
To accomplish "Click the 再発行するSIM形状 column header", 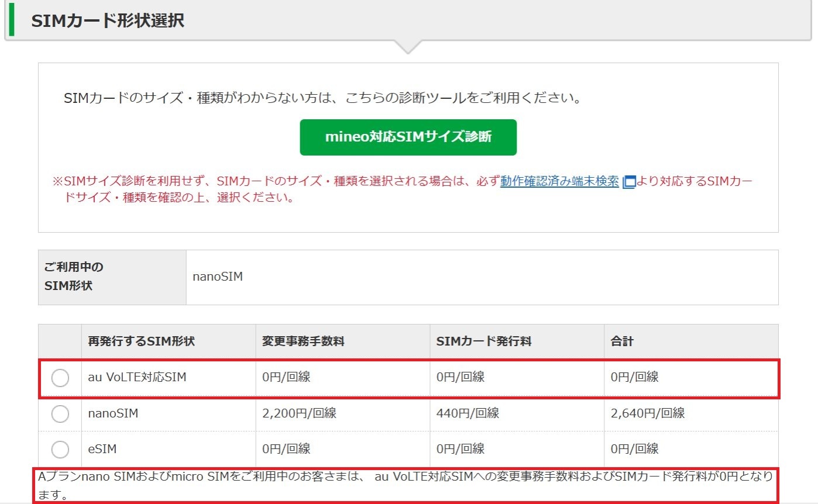I will (141, 341).
